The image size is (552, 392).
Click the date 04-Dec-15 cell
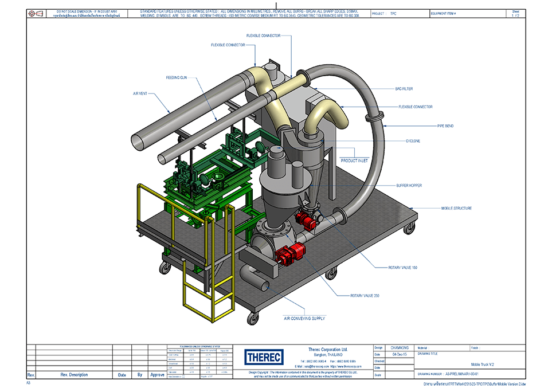coord(400,354)
